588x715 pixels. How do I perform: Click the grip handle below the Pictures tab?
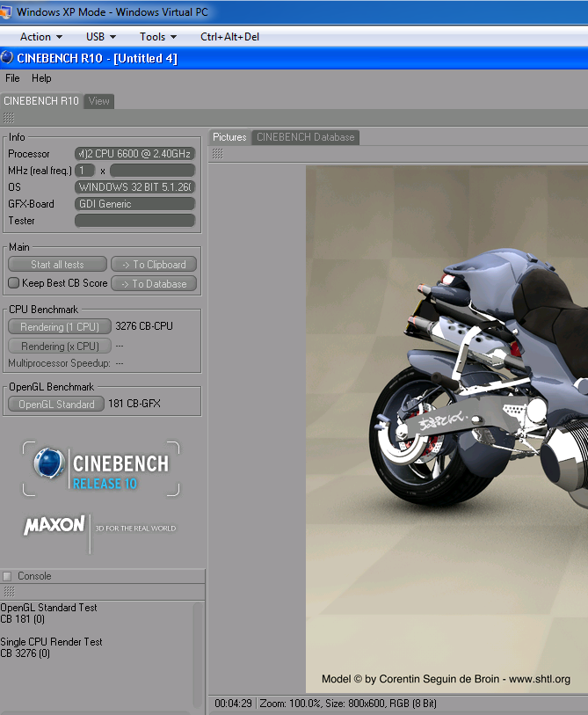pos(217,154)
